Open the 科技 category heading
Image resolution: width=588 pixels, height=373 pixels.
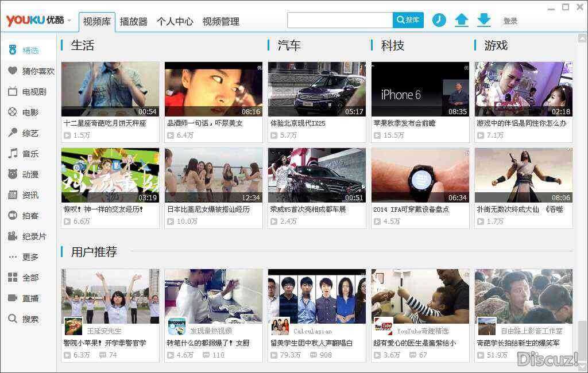393,45
